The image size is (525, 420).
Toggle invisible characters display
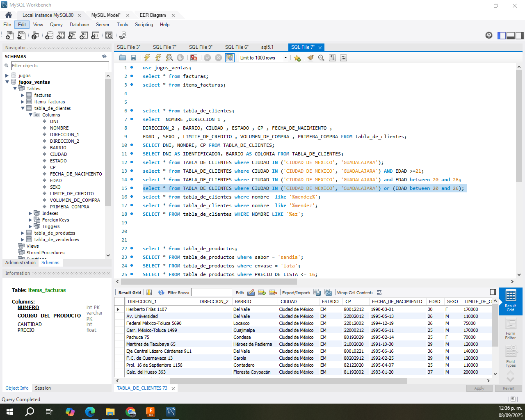333,58
